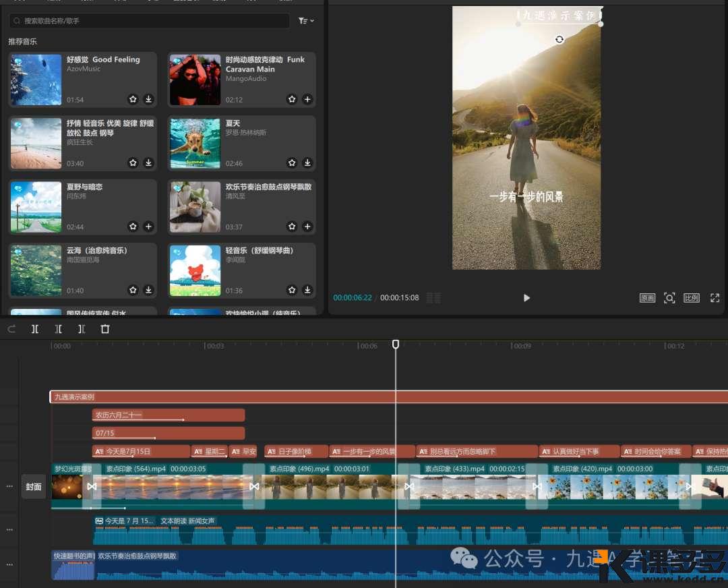Download the 轻音乐 (舒缓钢琴曲) track
Screen dimensions: 728x588
click(x=307, y=290)
